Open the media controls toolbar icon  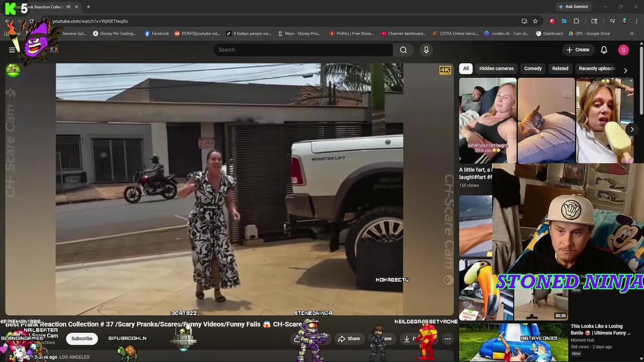[612, 21]
